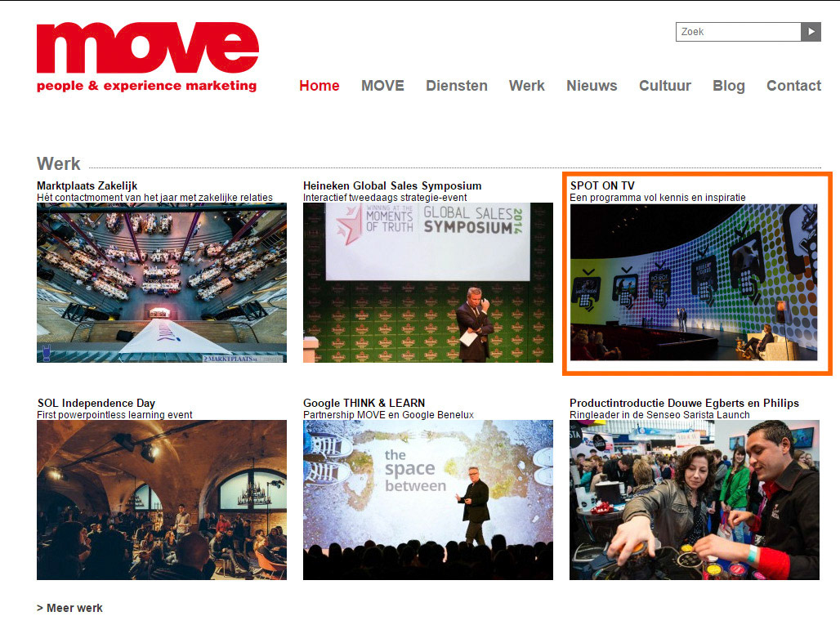Open the MOVE menu item
Screen dimensions: 840x634
point(382,86)
